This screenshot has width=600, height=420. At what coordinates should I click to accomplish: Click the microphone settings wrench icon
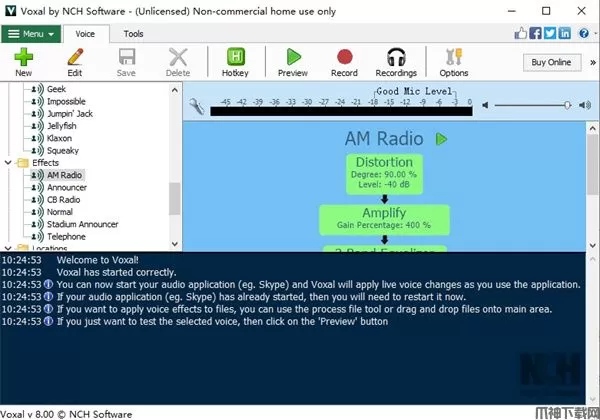coord(197,106)
